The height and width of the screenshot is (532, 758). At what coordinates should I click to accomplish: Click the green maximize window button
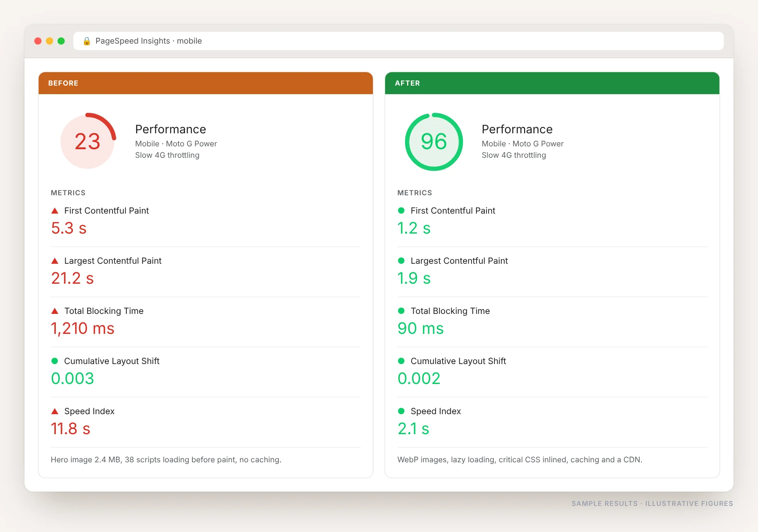[x=61, y=41]
